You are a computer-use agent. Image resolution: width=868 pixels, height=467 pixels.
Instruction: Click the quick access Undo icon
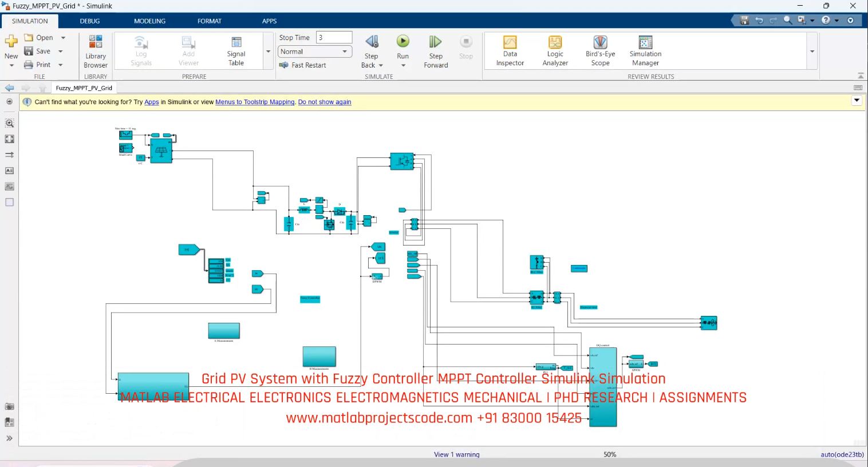pos(759,20)
